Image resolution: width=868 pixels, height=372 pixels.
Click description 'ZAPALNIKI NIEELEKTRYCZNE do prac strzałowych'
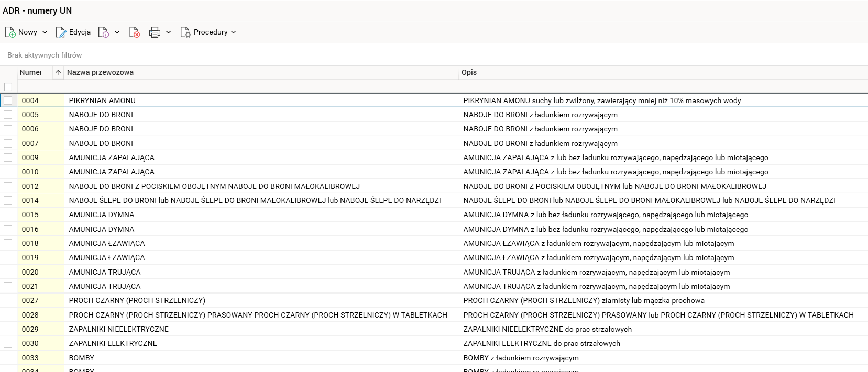click(547, 329)
